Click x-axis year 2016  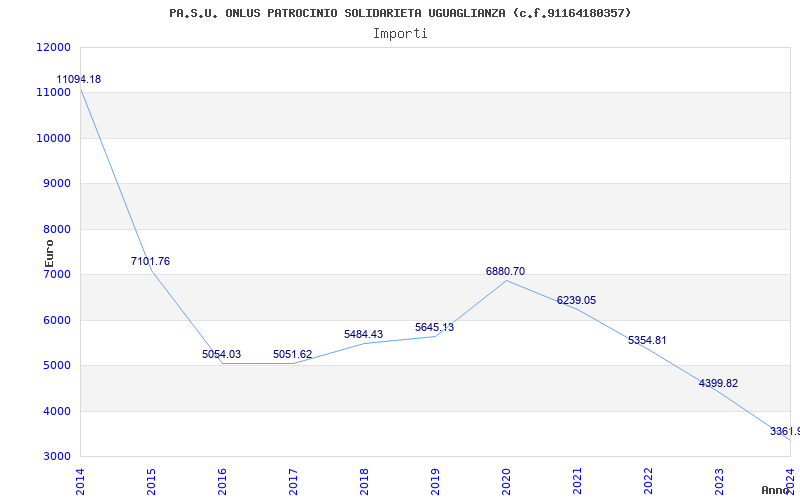(222, 481)
